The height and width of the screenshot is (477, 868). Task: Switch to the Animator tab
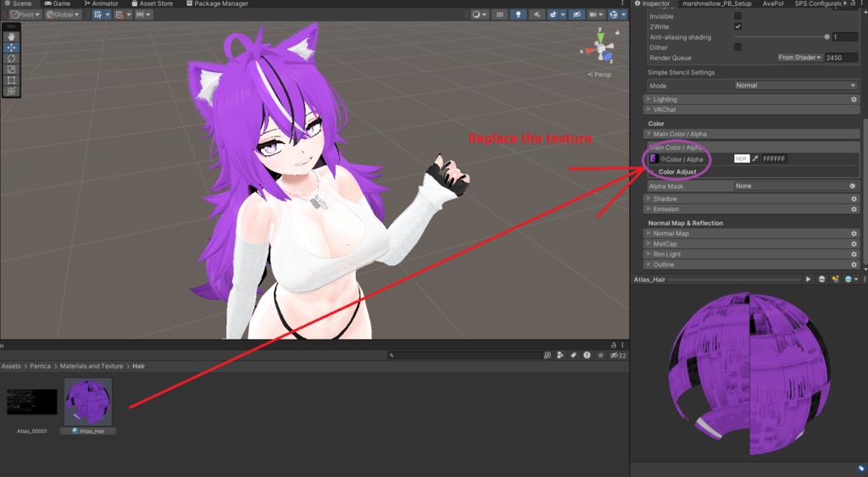coord(102,3)
